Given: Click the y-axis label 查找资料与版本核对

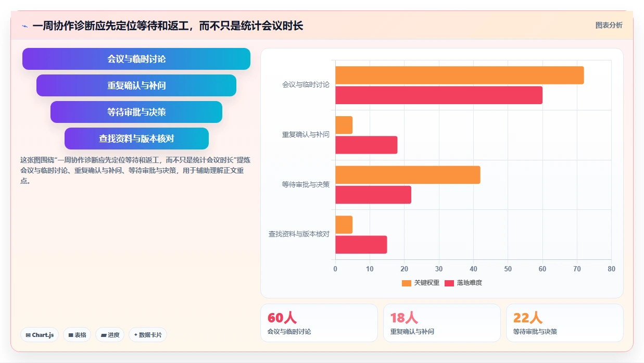Looking at the screenshot, I should pyautogui.click(x=299, y=234).
